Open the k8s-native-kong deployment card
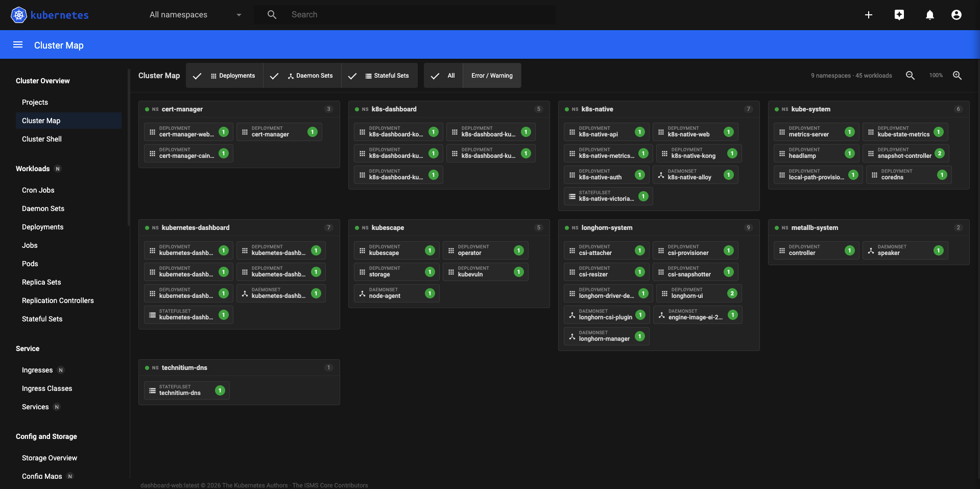 point(699,153)
